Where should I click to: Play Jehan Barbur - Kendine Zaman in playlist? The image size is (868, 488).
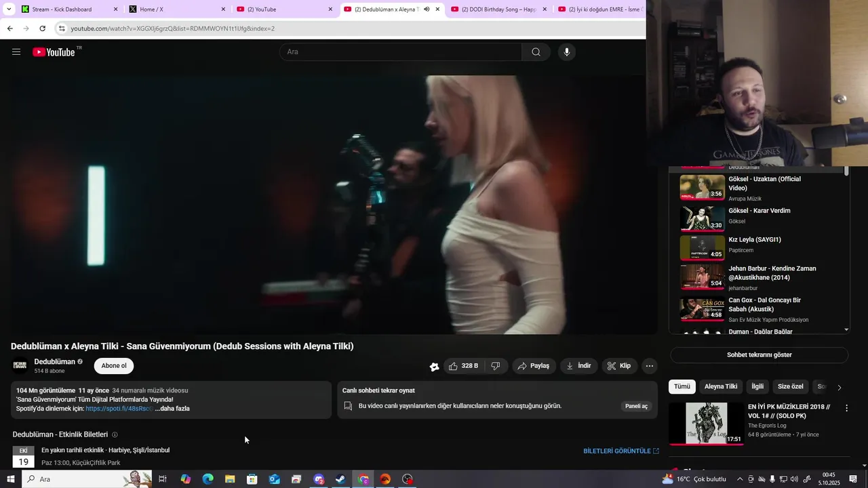[x=759, y=277]
